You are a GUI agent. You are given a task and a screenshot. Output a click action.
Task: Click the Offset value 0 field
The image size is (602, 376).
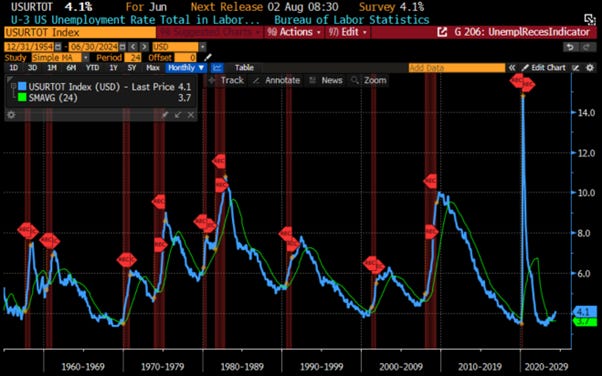click(186, 58)
